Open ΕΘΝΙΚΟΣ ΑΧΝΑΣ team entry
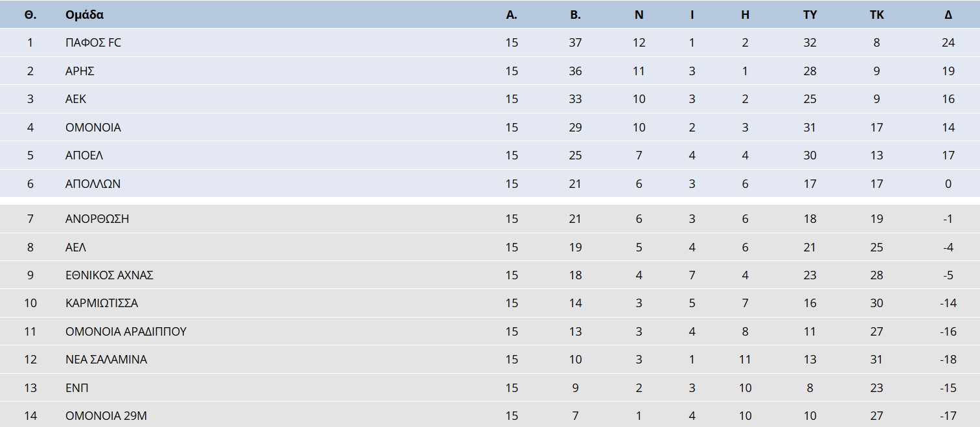Screen dimensions: 980x427 [109, 275]
